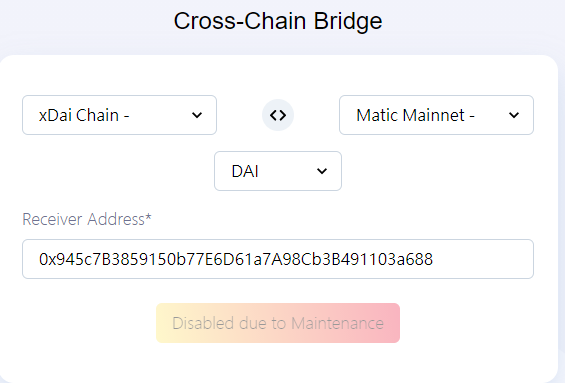This screenshot has height=383, width=565.
Task: Click the "Matic Mainnet -" text
Action: [415, 115]
